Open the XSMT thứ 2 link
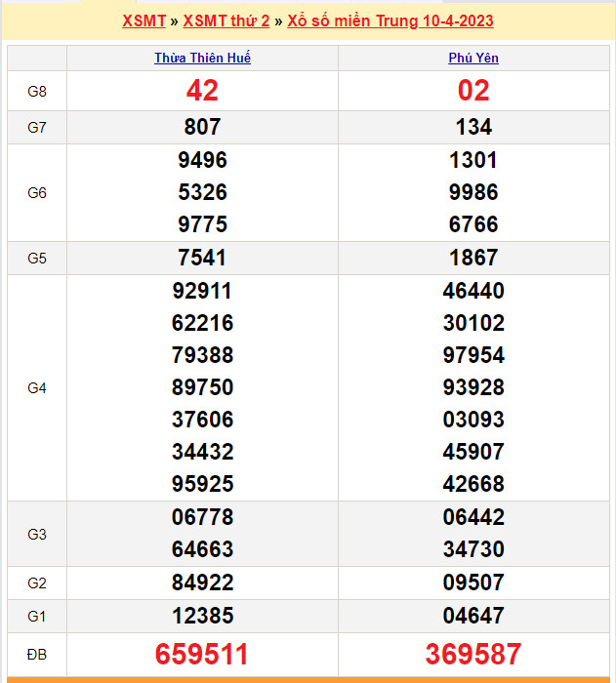This screenshot has width=616, height=683. 226,21
